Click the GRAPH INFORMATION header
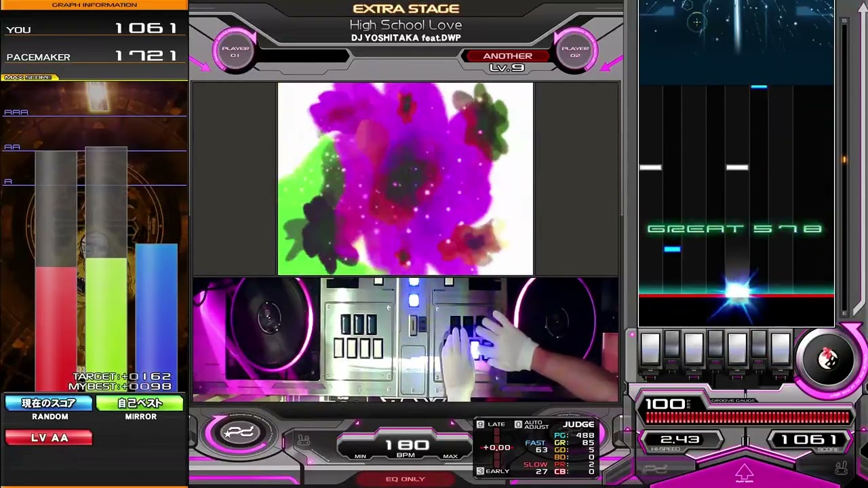The image size is (868, 488). [x=94, y=5]
